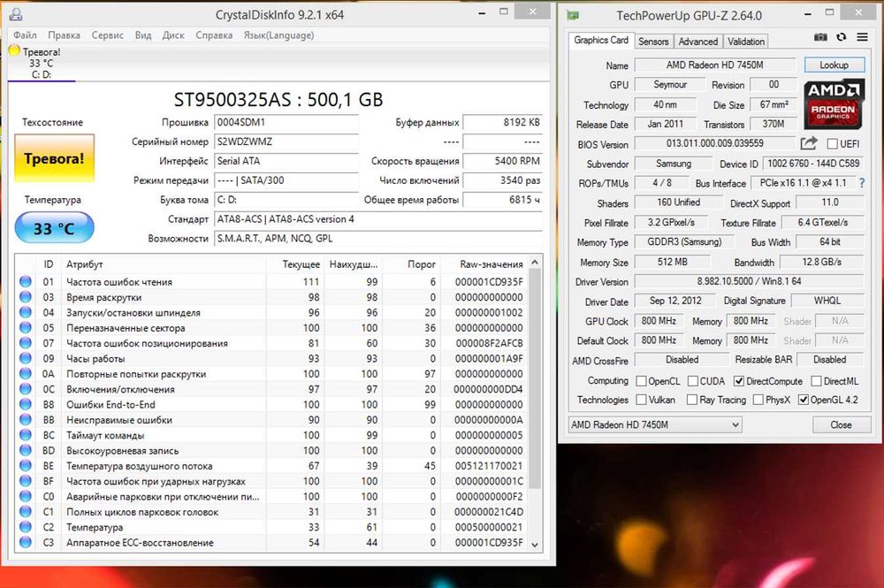Click the Прошивка field showing 0004SDM1

[286, 122]
